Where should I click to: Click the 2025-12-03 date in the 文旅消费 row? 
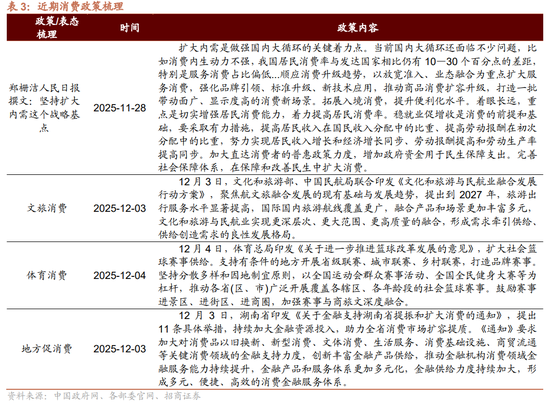coord(120,208)
